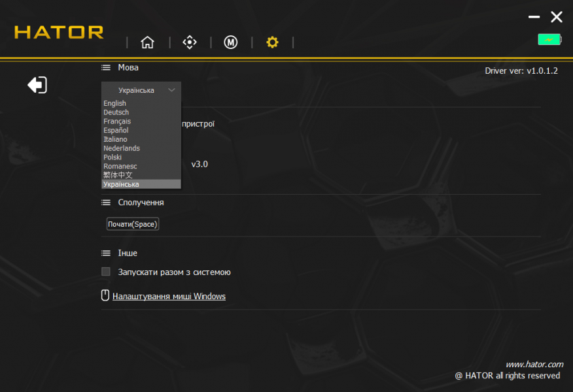Visit the www.hator.com link
The height and width of the screenshot is (392, 573).
534,364
